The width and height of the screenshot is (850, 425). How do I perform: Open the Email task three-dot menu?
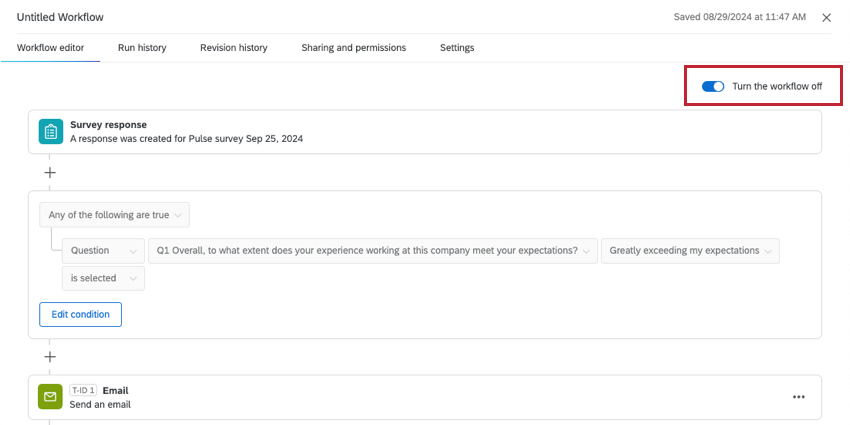click(x=798, y=397)
